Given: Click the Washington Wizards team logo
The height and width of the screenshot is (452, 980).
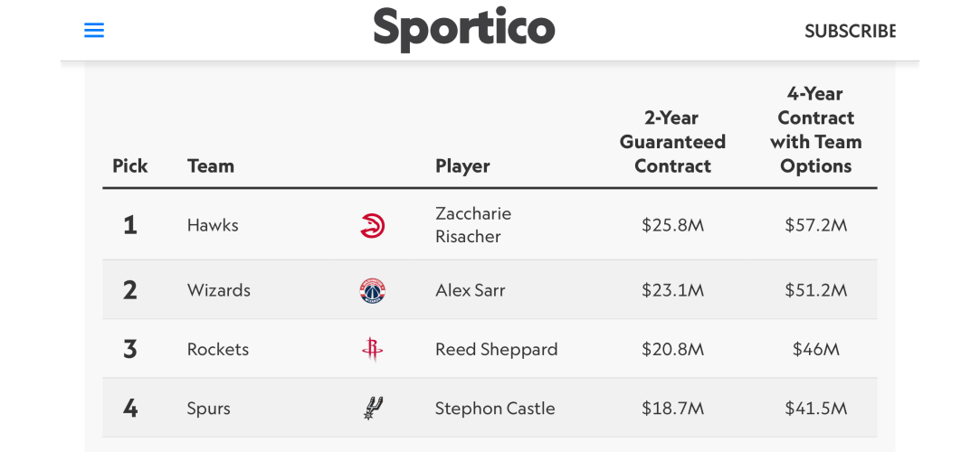Looking at the screenshot, I should click(x=373, y=291).
